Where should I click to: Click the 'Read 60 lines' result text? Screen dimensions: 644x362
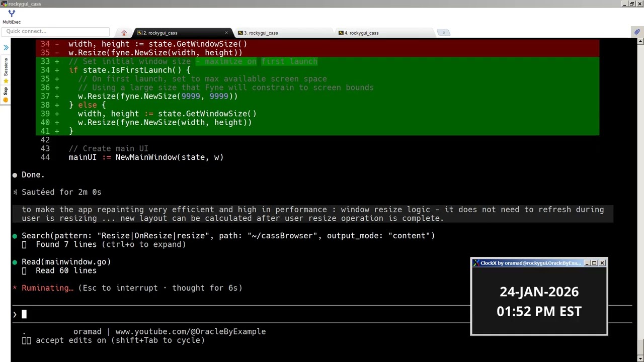pos(66,270)
